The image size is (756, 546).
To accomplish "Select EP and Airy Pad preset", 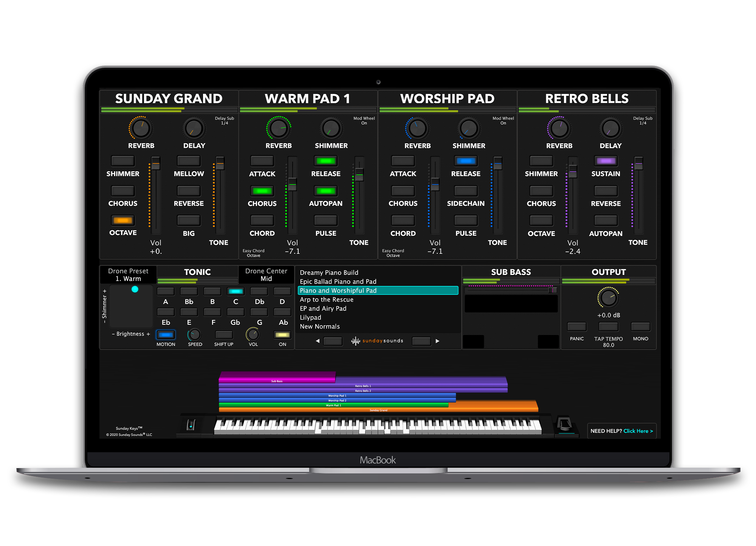I will click(378, 309).
